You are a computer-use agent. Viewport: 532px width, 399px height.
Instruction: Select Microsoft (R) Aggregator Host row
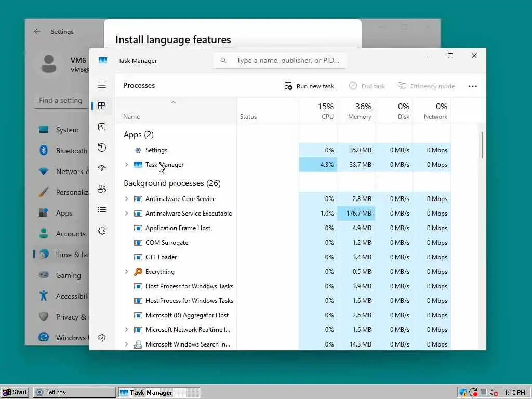pyautogui.click(x=283, y=315)
